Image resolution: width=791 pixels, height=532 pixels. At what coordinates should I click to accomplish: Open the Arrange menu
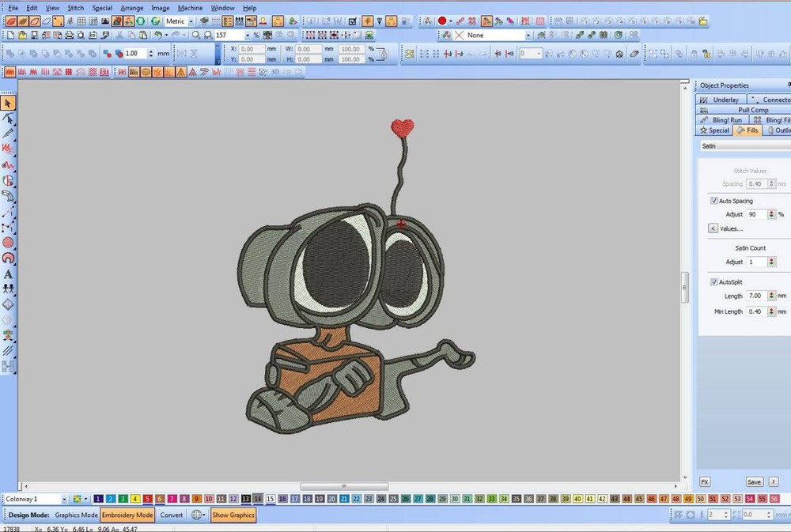(x=131, y=8)
